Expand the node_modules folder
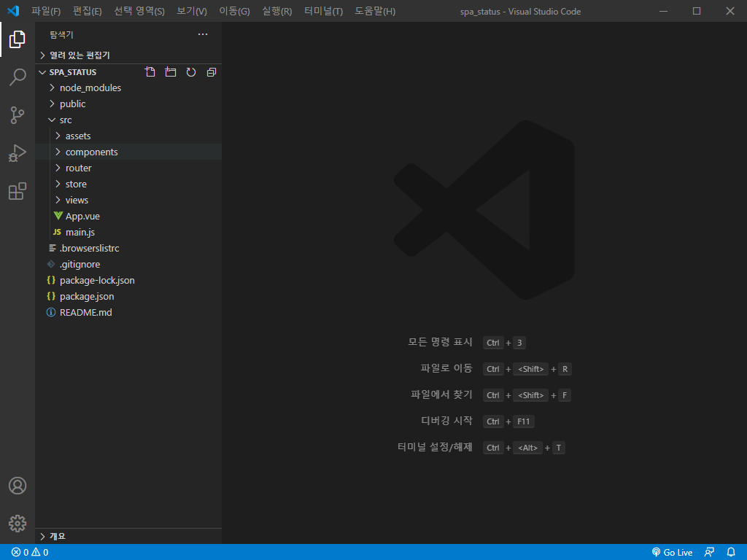The image size is (747, 560). click(x=128, y=88)
